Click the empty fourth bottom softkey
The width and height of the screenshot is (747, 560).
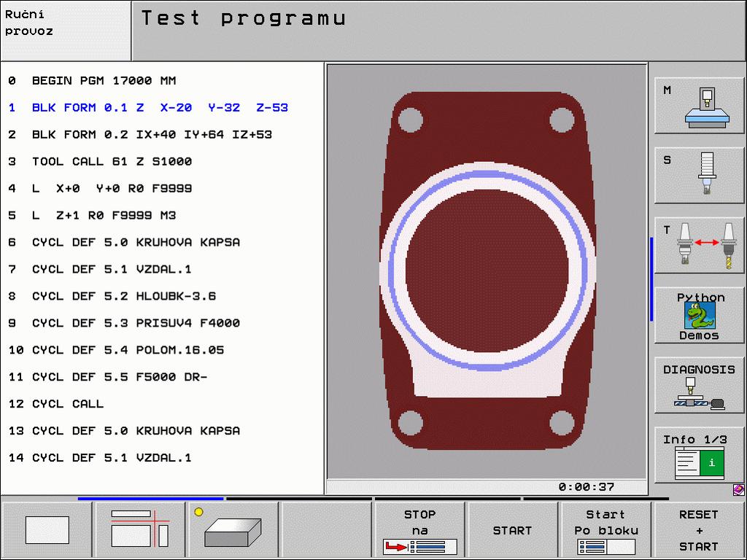click(x=326, y=530)
